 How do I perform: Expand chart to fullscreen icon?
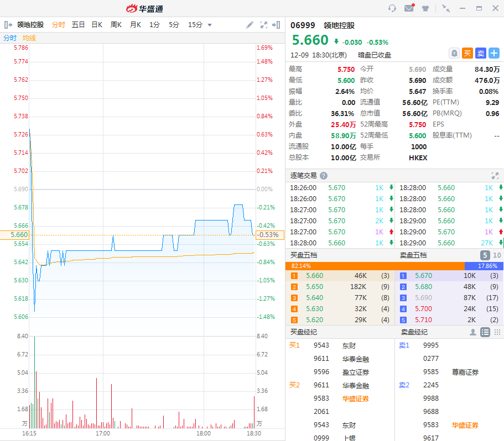click(x=263, y=25)
